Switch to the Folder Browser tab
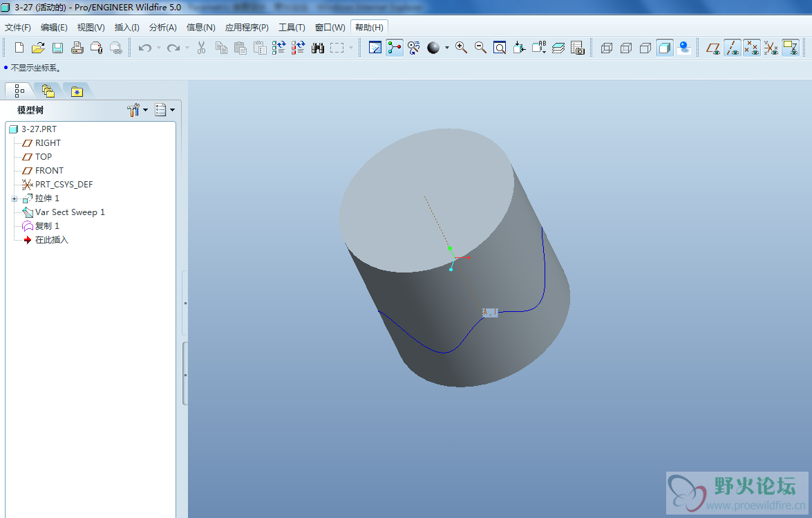 point(48,91)
